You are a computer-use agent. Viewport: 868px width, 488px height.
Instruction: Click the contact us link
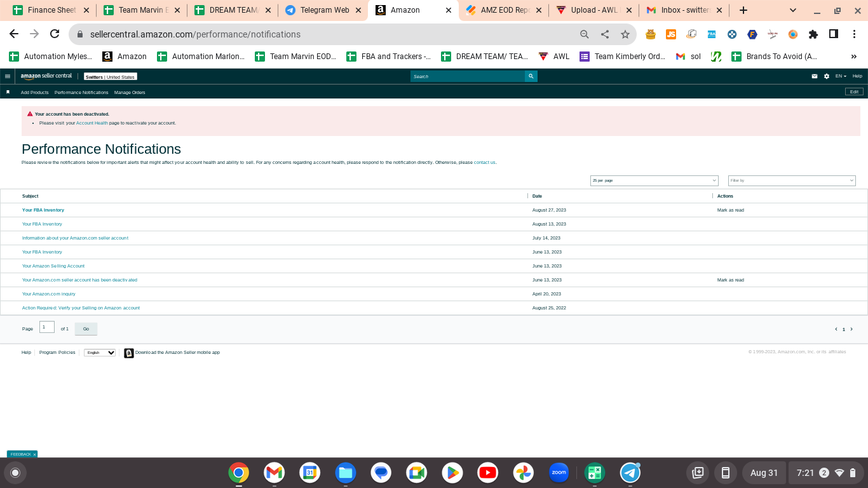pyautogui.click(x=484, y=163)
